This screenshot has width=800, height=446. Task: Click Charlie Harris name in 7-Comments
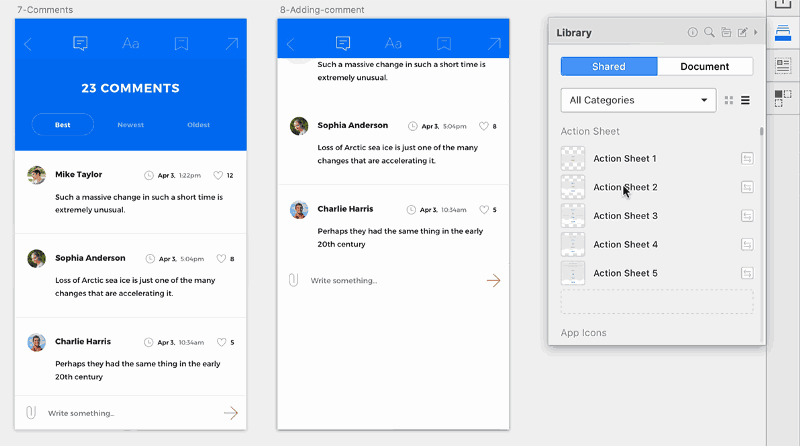(83, 341)
